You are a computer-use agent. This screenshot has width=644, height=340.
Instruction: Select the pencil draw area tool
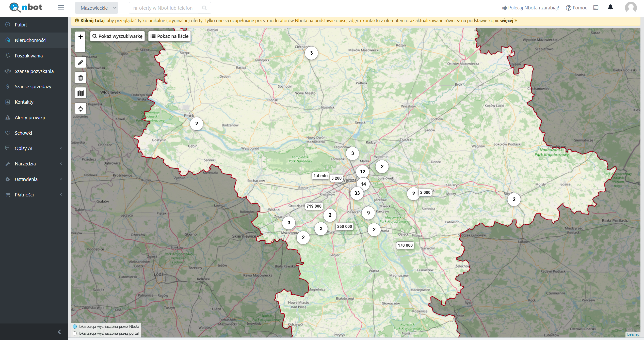tap(80, 63)
